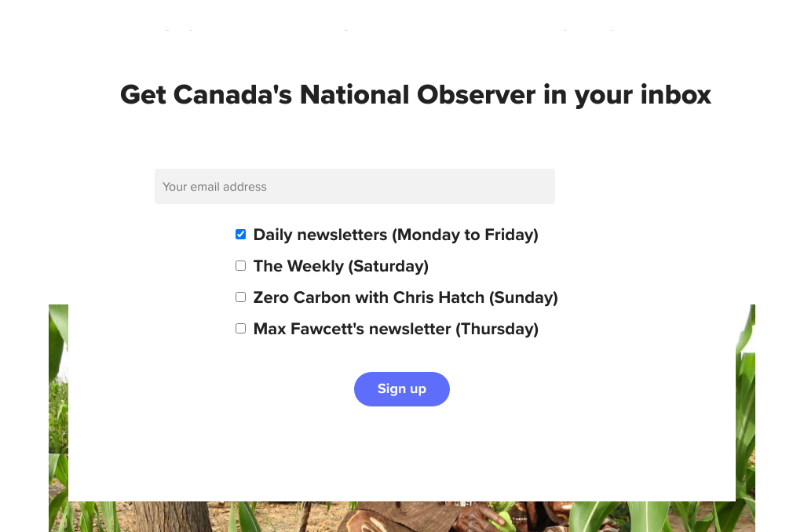Click the word "(Thursday)" in the newsletter list

(x=497, y=329)
